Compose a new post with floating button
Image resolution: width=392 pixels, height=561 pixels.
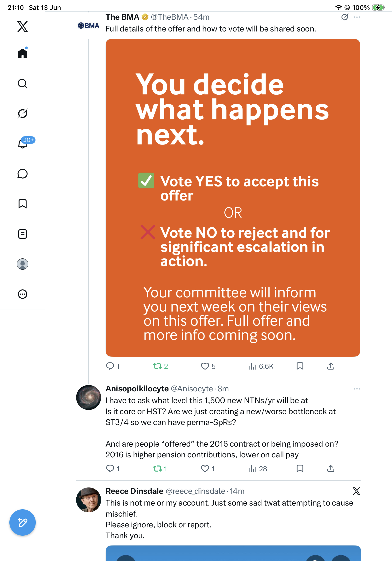(23, 523)
